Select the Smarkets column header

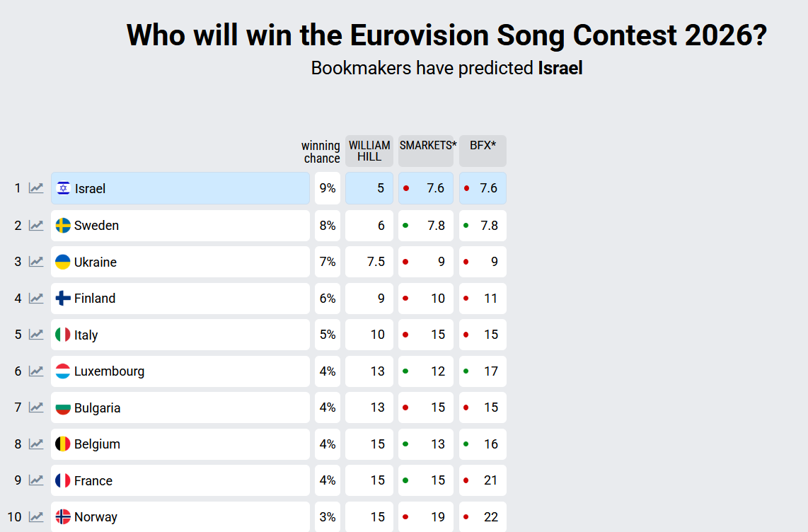click(427, 151)
